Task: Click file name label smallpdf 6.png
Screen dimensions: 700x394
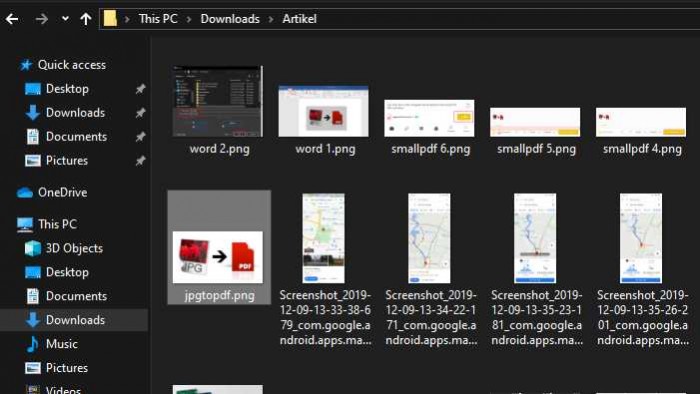Action: [x=431, y=149]
